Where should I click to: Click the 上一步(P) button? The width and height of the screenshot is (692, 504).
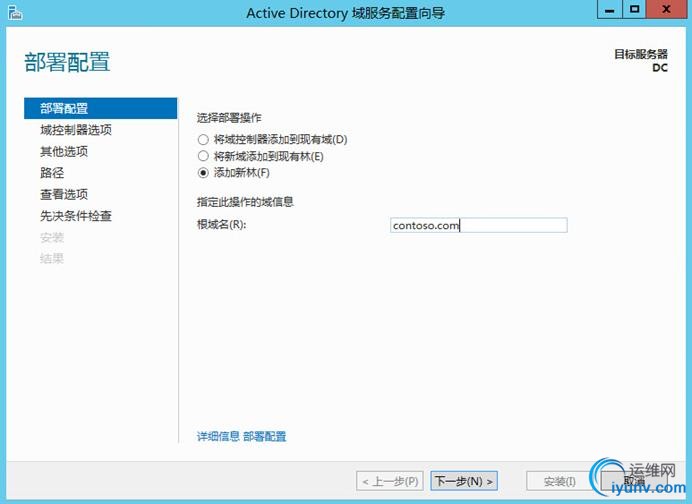coord(390,481)
